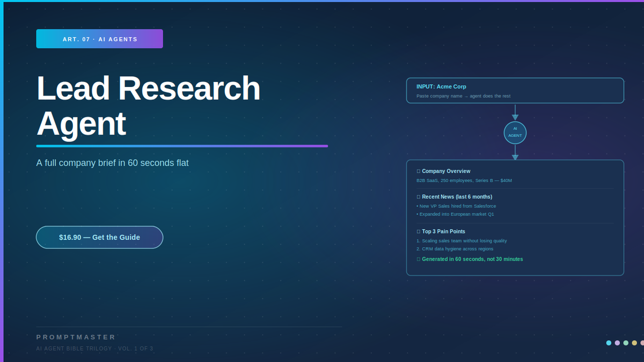Click the subtitle "A full company brief in 60 seconds flat"
Viewport: 644px width, 362px height.
click(x=112, y=162)
